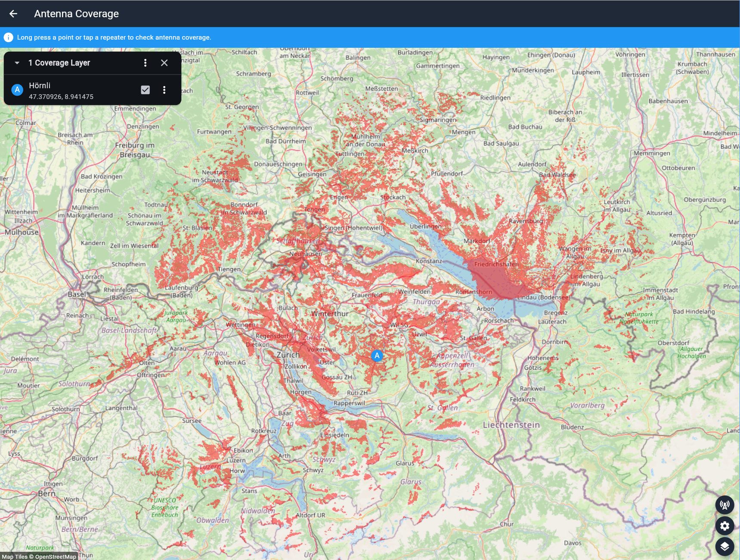Collapse the Coverage Layer list

(17, 63)
